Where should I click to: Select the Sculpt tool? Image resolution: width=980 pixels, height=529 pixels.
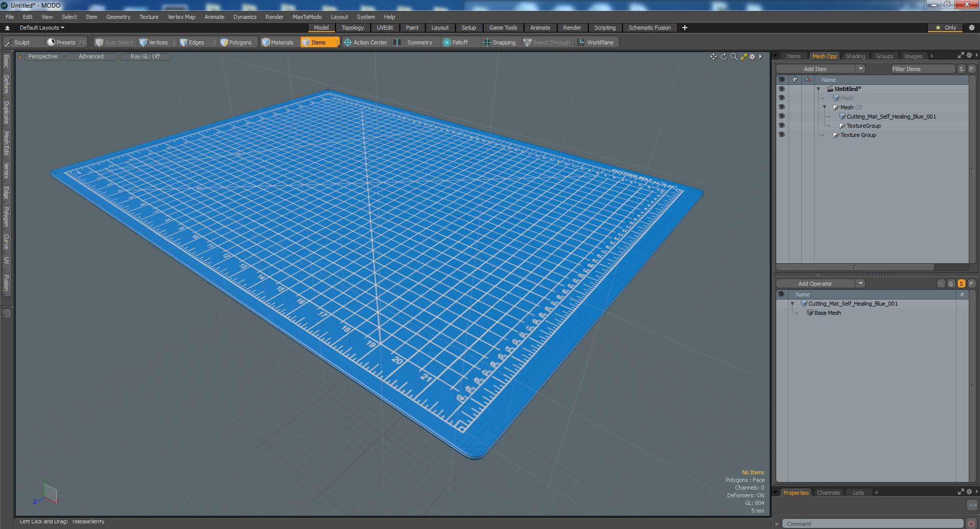click(x=22, y=42)
